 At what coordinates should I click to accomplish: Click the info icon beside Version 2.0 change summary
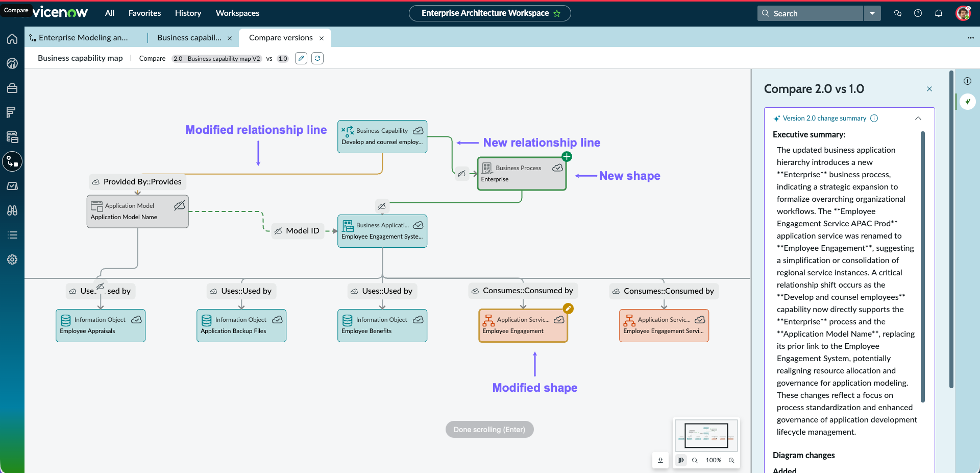pyautogui.click(x=874, y=118)
